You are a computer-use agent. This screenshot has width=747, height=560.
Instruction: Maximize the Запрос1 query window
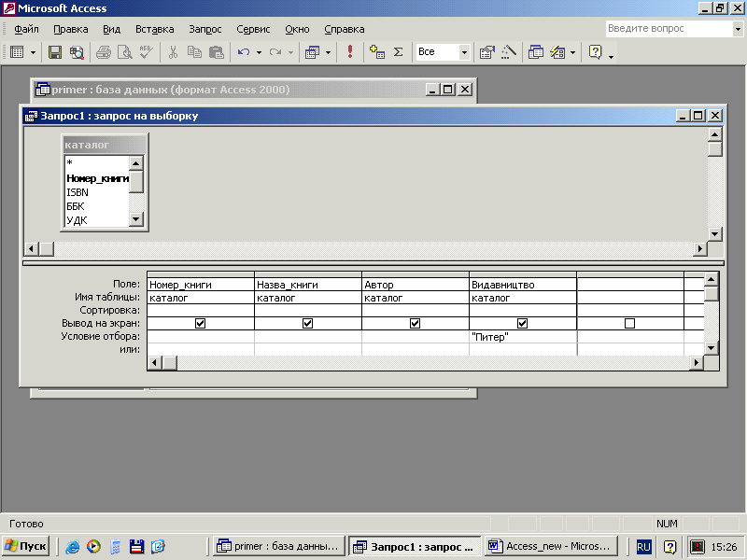[x=698, y=116]
